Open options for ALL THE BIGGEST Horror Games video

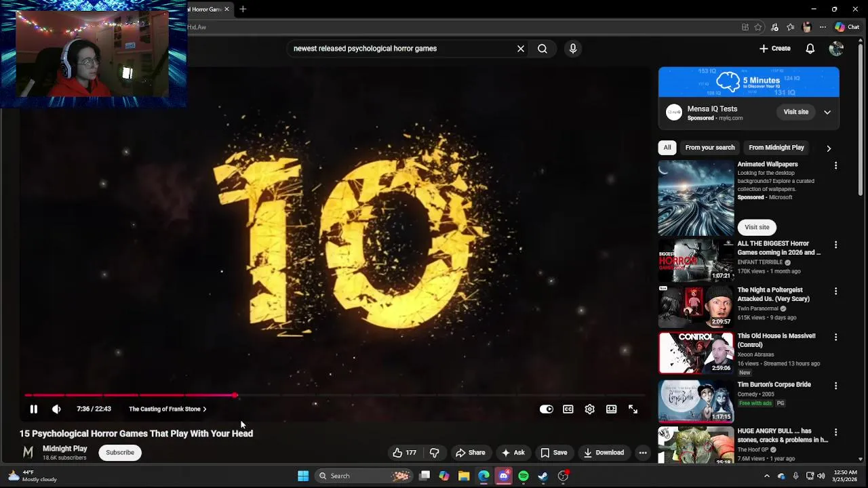point(835,245)
